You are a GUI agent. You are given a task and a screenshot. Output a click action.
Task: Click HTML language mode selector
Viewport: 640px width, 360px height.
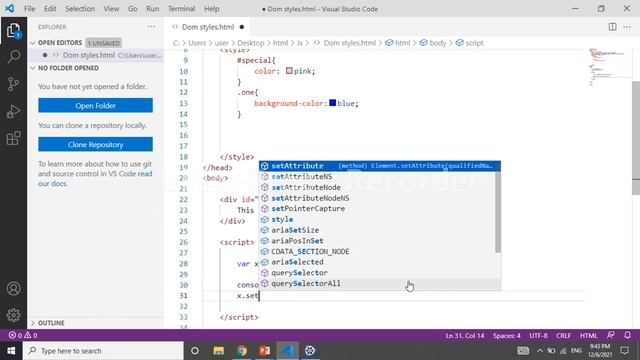click(x=589, y=335)
